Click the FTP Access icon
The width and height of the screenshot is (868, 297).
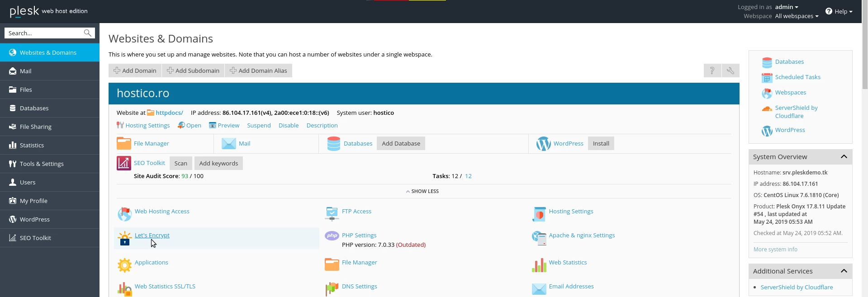(x=332, y=213)
